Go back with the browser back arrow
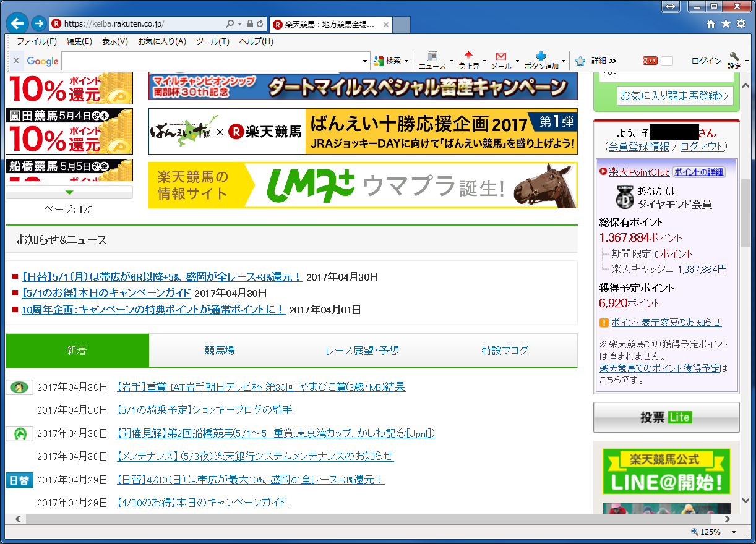 click(18, 23)
